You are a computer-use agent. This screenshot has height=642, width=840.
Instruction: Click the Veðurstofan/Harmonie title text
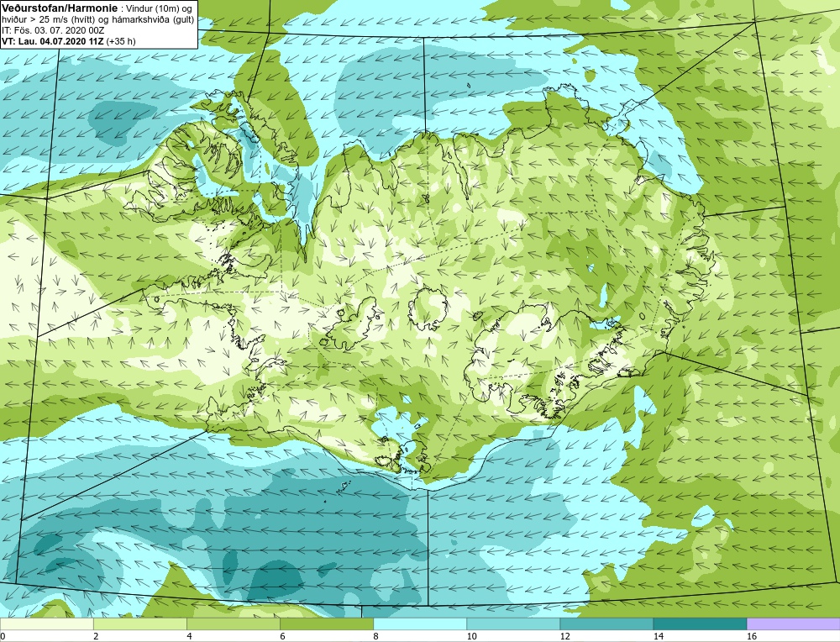pos(58,8)
